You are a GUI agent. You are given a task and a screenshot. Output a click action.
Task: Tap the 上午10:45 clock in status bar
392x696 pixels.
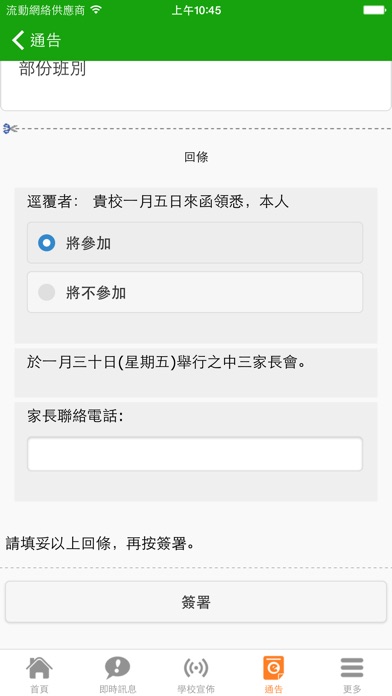196,10
